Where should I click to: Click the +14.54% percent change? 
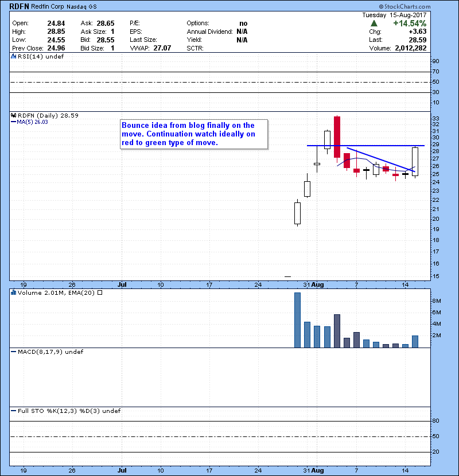(410, 24)
